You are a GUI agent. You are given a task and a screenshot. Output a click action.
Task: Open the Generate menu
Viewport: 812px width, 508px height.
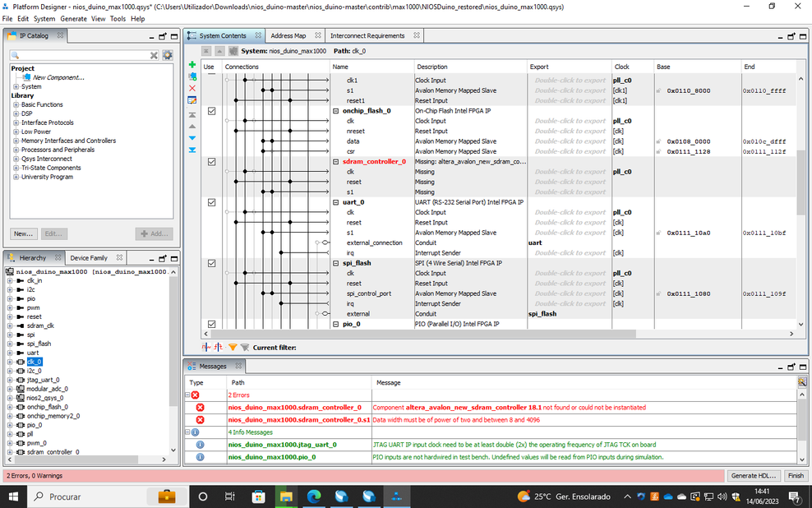point(73,19)
